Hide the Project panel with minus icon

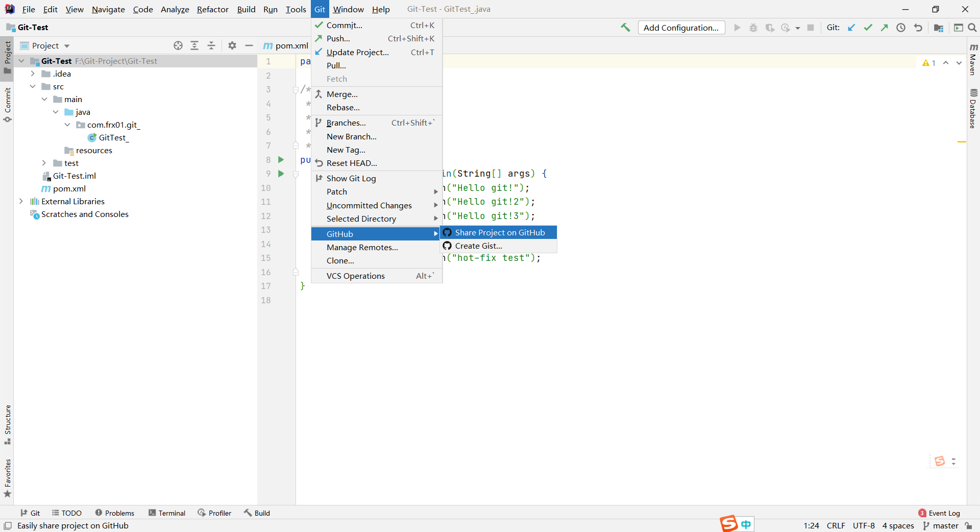(249, 45)
